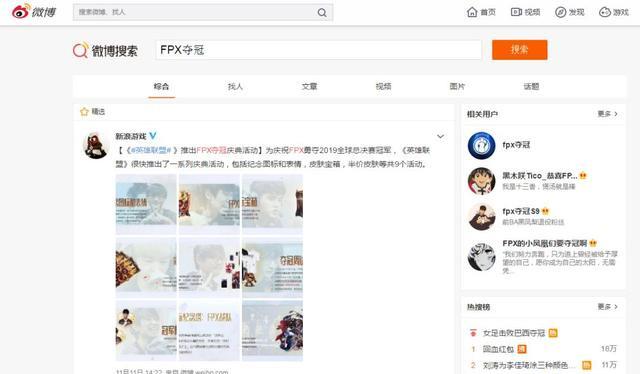This screenshot has height=374, width=640.
Task: Click the 新浪游戏 avatar
Action: tap(95, 146)
